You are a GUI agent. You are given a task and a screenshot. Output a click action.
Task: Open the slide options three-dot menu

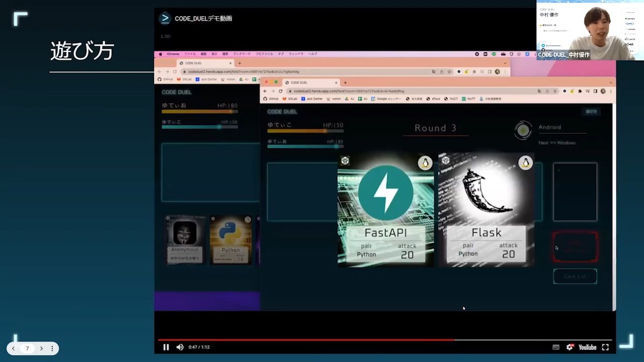click(52, 348)
